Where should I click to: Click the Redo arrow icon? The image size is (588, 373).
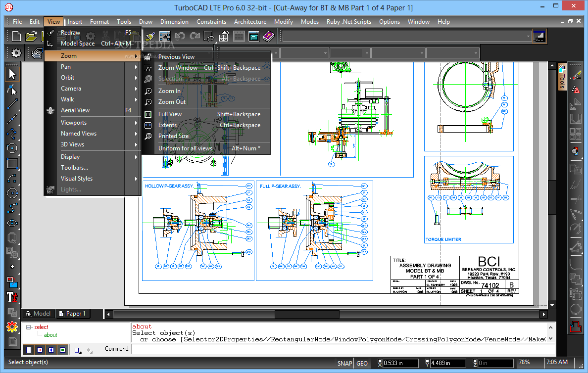click(195, 37)
